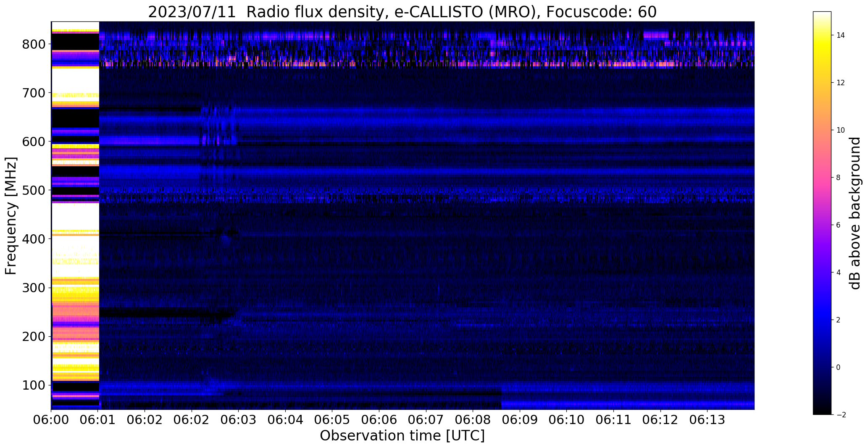Pick the 4 value on the colorbar scale
The height and width of the screenshot is (448, 868).
838,272
